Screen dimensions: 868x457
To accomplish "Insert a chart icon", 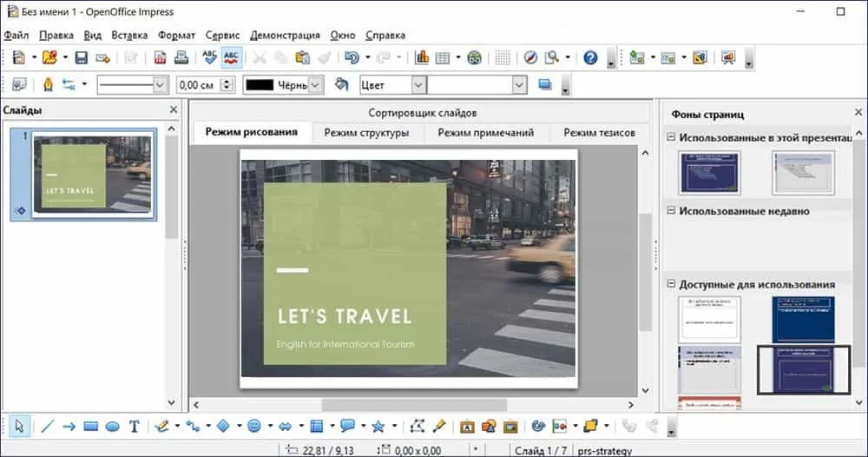I will coord(422,57).
